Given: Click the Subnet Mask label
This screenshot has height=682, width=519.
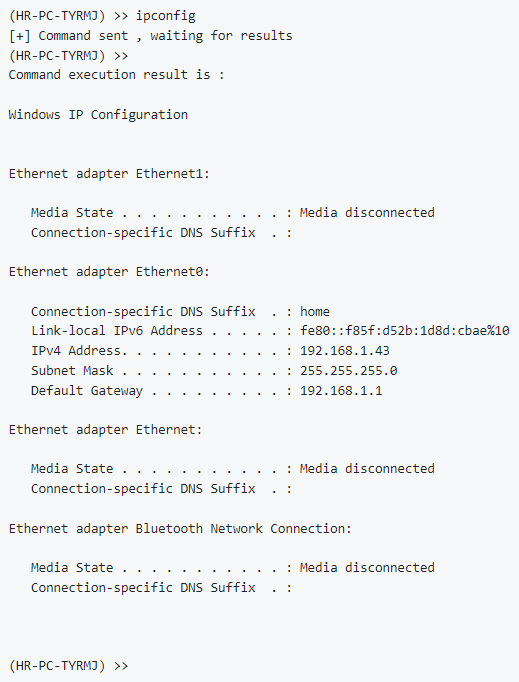Looking at the screenshot, I should tap(72, 371).
